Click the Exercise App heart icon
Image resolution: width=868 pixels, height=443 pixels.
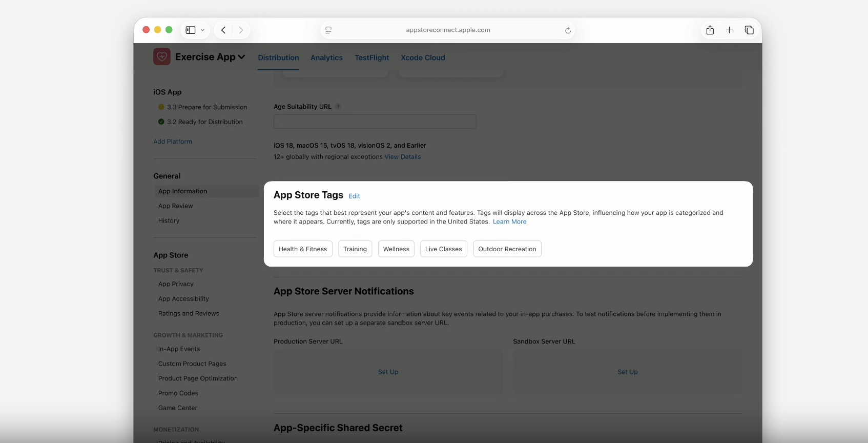pyautogui.click(x=162, y=56)
